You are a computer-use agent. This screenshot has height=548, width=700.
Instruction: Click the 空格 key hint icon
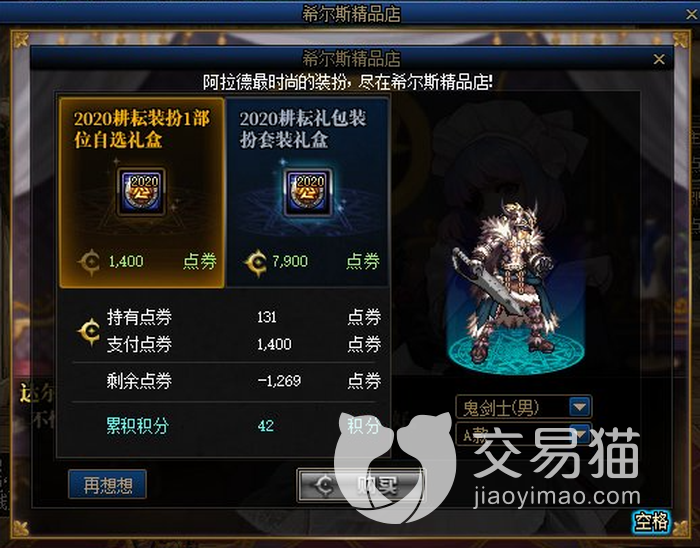pyautogui.click(x=652, y=521)
